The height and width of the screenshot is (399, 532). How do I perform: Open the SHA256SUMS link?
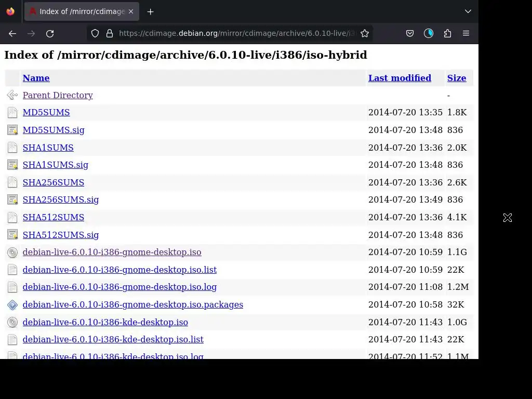[54, 182]
